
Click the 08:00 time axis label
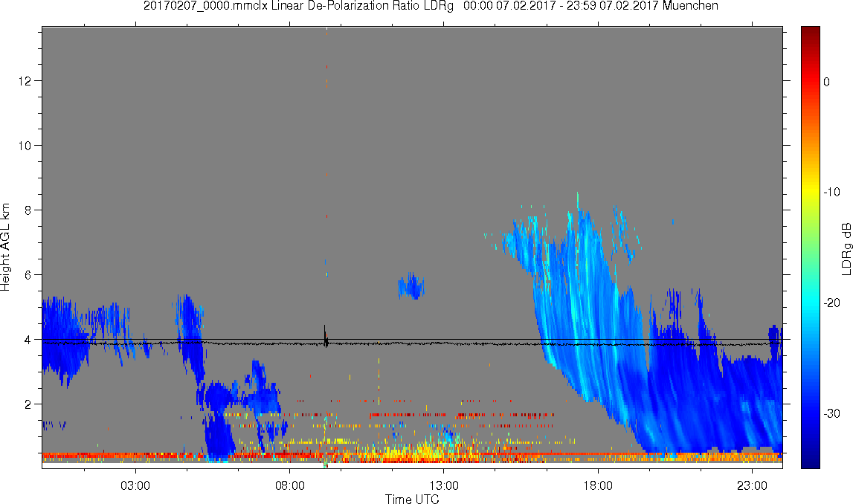[x=289, y=485]
